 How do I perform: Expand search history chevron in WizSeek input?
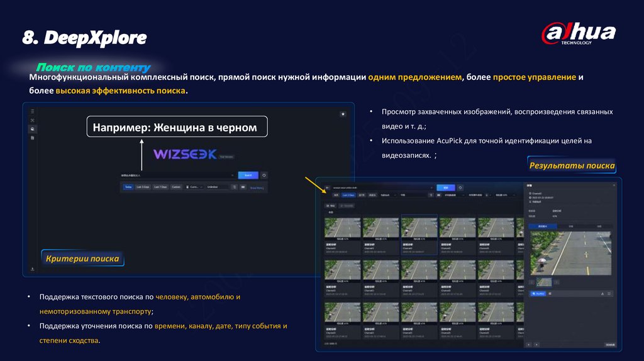[233, 175]
